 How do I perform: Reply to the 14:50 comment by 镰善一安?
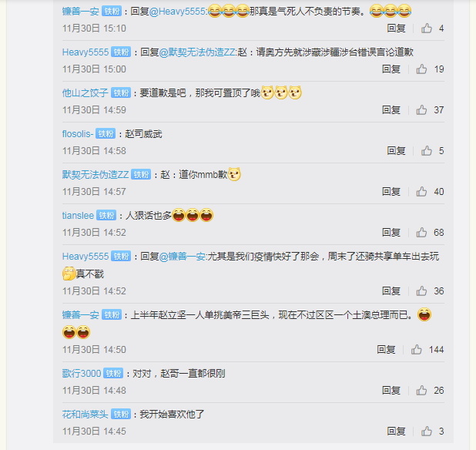[386, 350]
